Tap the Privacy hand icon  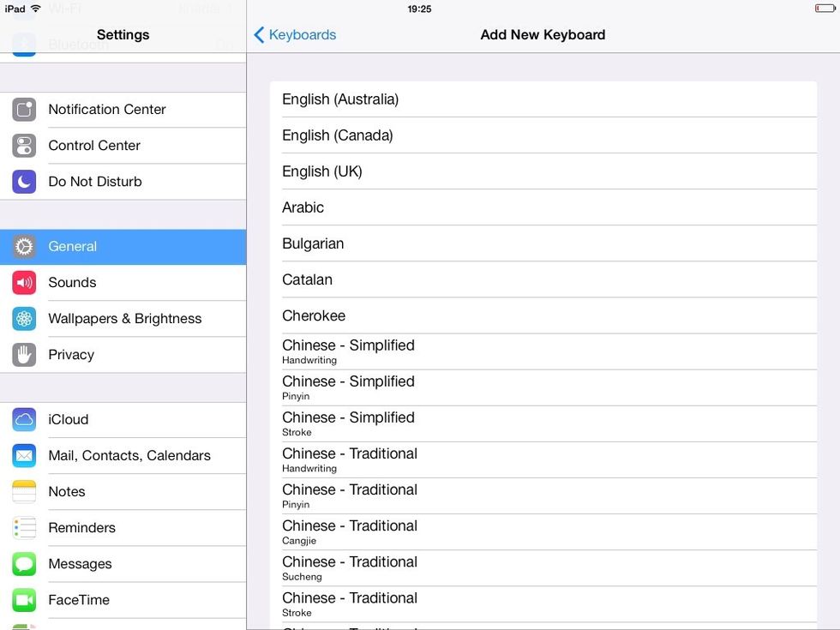click(24, 355)
